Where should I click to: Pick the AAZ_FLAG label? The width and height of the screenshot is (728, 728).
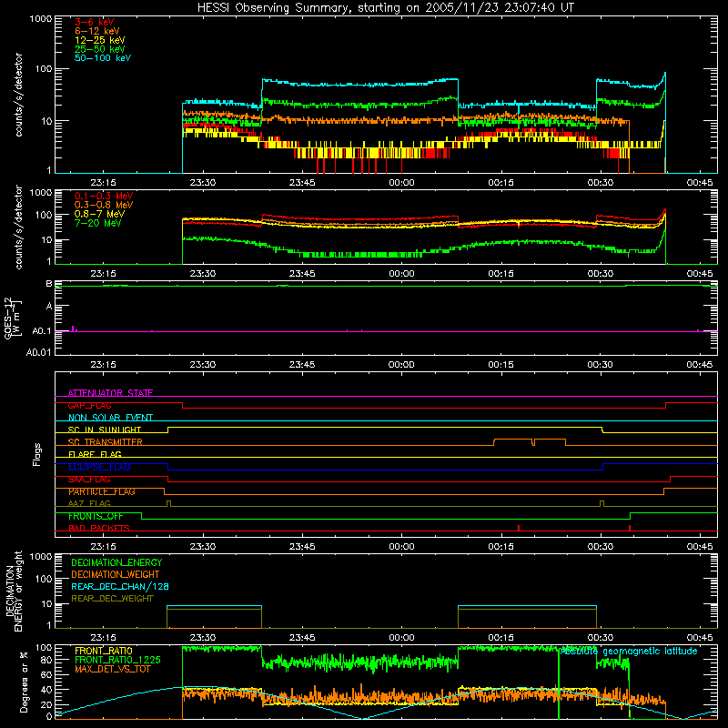(89, 503)
